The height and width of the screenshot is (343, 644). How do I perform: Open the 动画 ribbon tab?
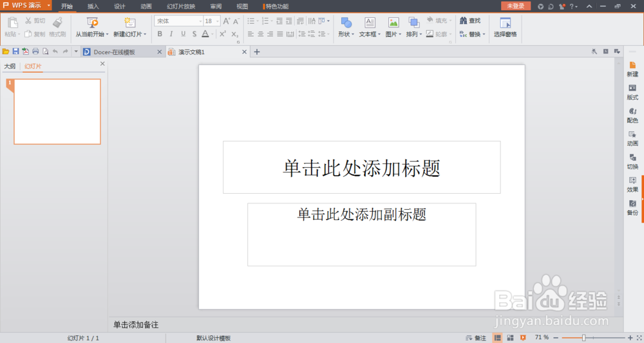146,6
